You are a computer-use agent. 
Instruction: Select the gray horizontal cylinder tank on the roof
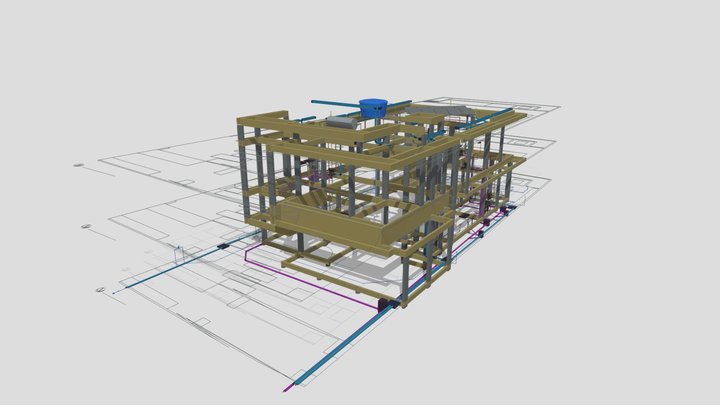342,122
